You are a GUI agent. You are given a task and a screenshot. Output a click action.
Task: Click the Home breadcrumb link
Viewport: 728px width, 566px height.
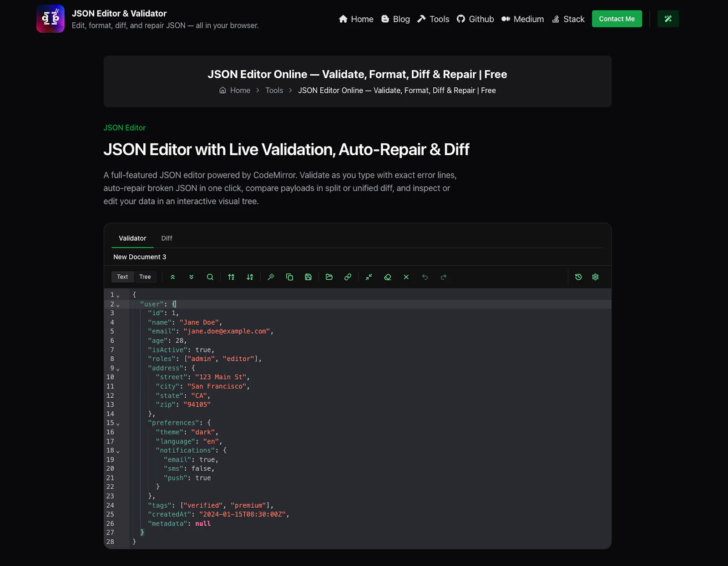click(240, 91)
